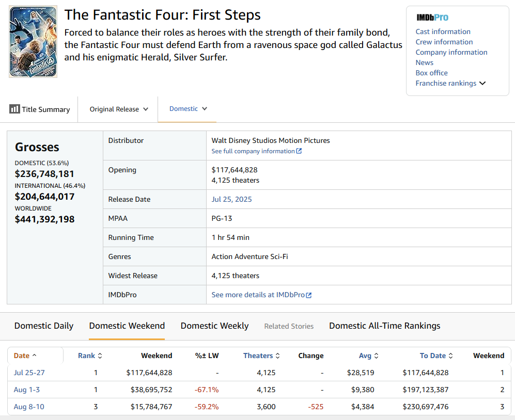Open the Related Stories tab

289,326
